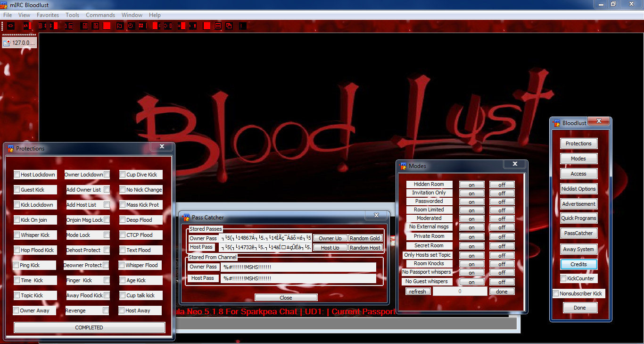The height and width of the screenshot is (344, 644).
Task: Open the File menu
Action: tap(8, 15)
